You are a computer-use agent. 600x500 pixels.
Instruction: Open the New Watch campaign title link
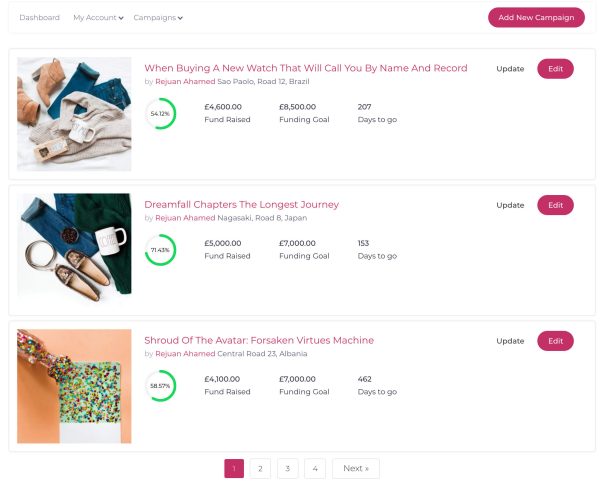click(305, 68)
